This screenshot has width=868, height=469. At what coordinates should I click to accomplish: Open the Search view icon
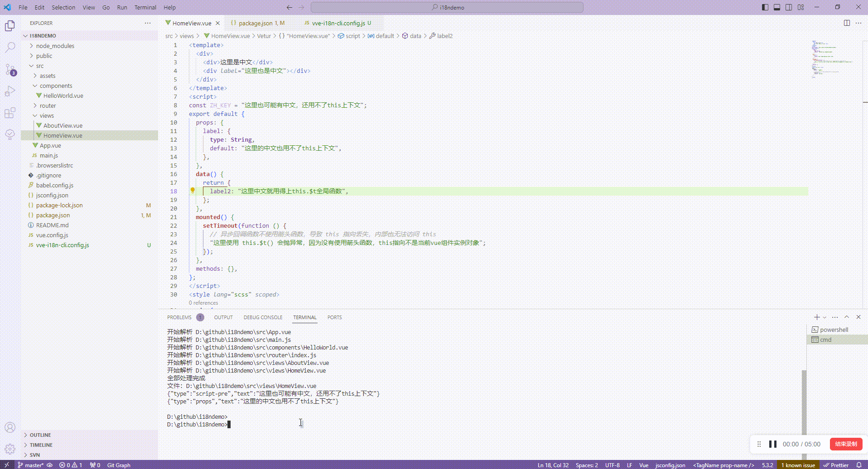(10, 47)
